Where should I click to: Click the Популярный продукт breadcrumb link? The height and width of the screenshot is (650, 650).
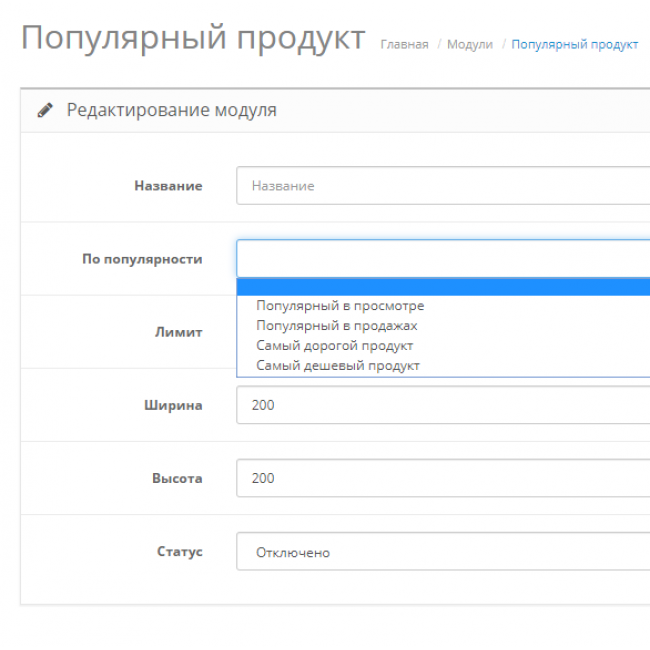(574, 45)
